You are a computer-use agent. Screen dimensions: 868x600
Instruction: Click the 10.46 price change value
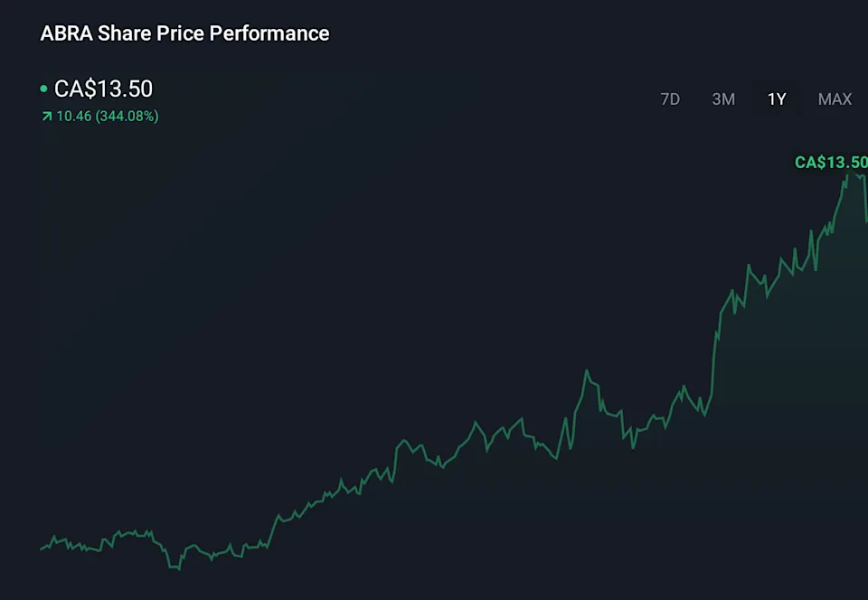coord(74,117)
